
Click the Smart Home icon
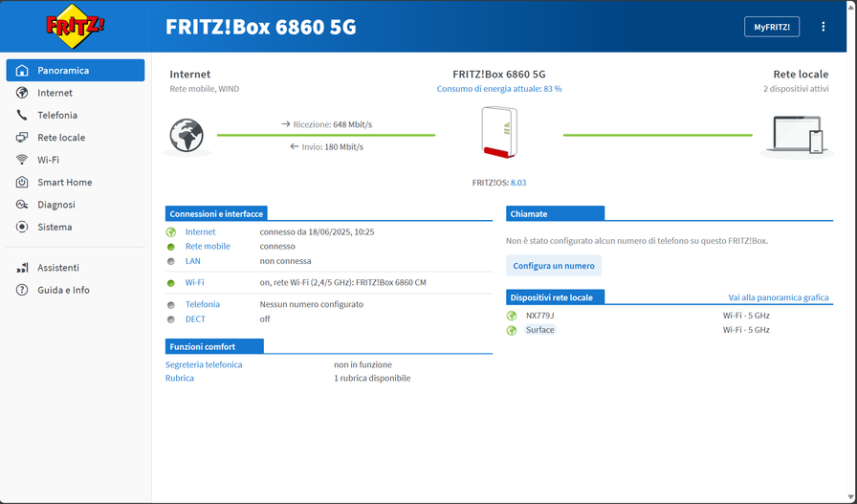22,182
